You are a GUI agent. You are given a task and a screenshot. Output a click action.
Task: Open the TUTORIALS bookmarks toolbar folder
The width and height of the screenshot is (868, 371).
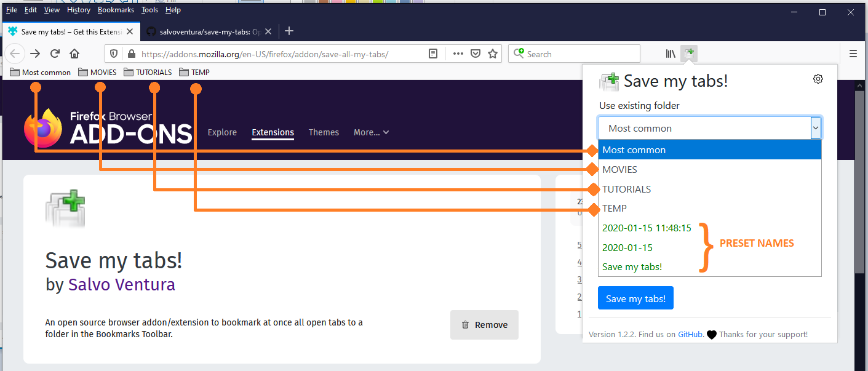coord(148,72)
